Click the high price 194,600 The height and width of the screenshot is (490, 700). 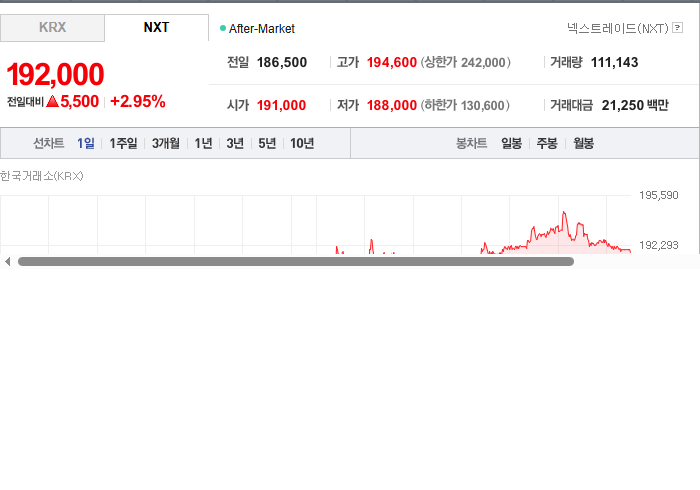[392, 62]
